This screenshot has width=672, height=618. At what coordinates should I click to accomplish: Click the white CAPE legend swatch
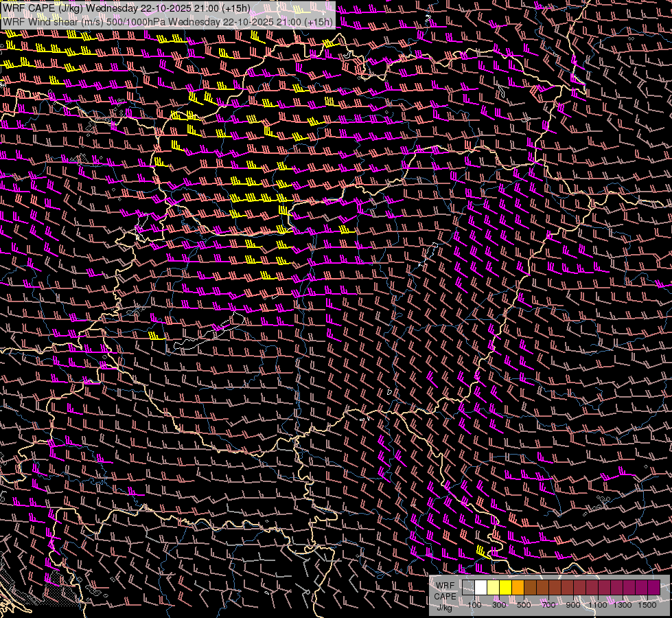coord(481,588)
